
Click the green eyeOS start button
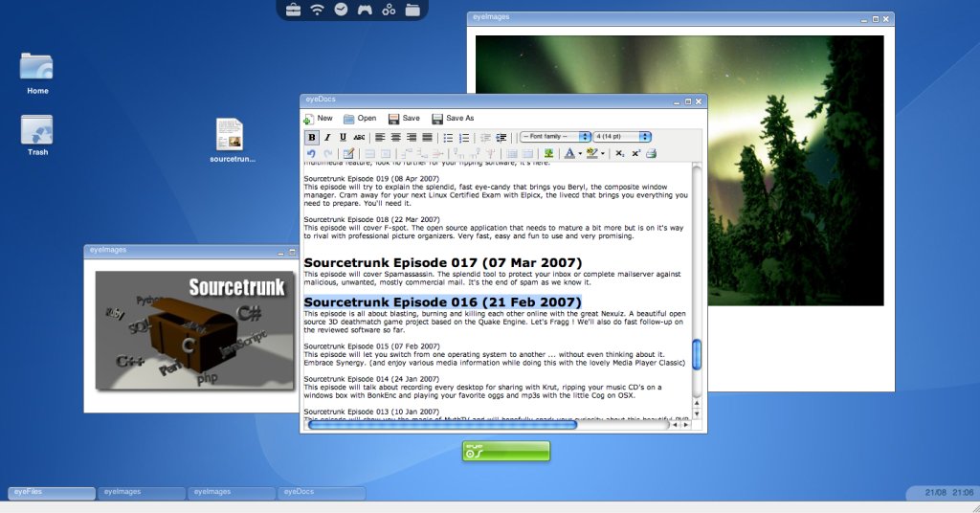click(506, 451)
